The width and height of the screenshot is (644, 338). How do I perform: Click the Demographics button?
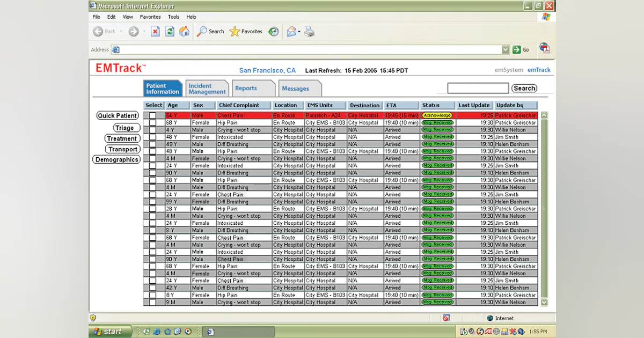pos(116,159)
